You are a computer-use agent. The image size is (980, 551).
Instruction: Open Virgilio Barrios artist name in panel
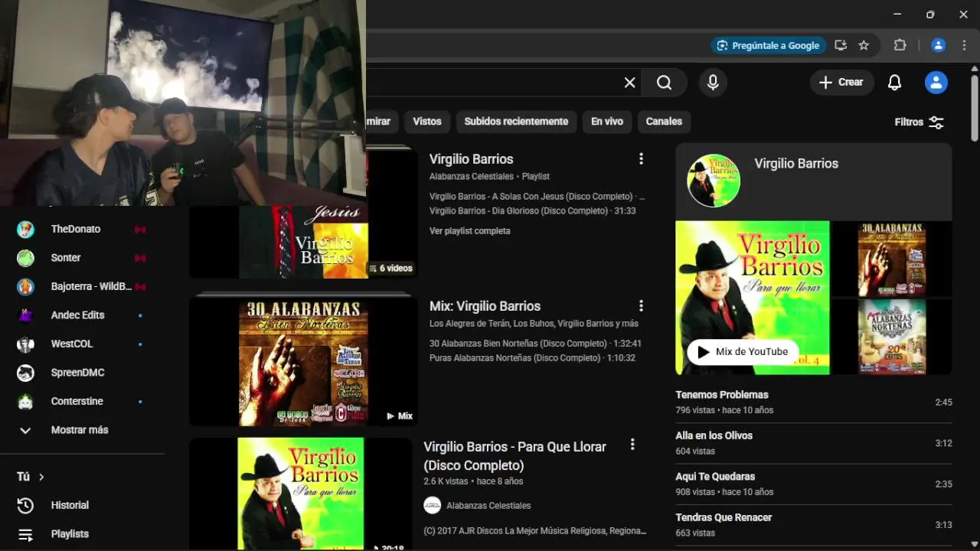tap(796, 164)
